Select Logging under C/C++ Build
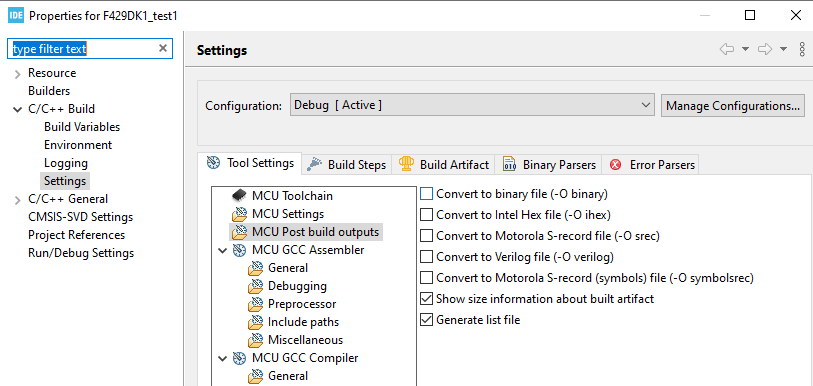The height and width of the screenshot is (386, 813). 66,163
